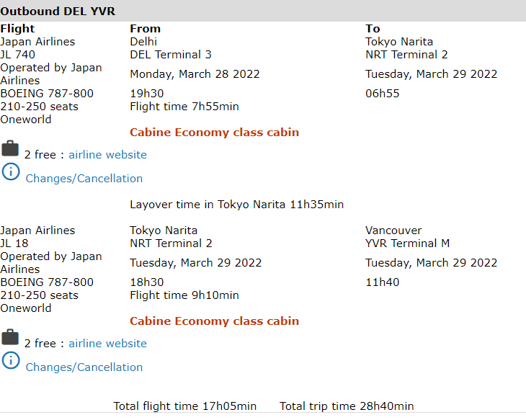Click the Outbound DEL YVR header bar
Screen dimensions: 526x420
pos(263,11)
